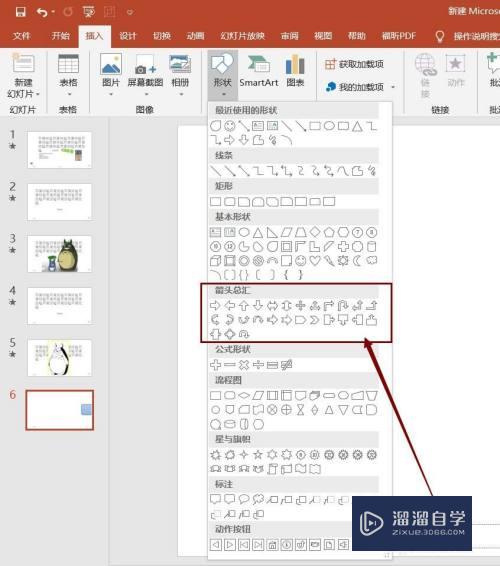Image resolution: width=500 pixels, height=566 pixels.
Task: Click the 图表 chart button
Action: click(295, 71)
